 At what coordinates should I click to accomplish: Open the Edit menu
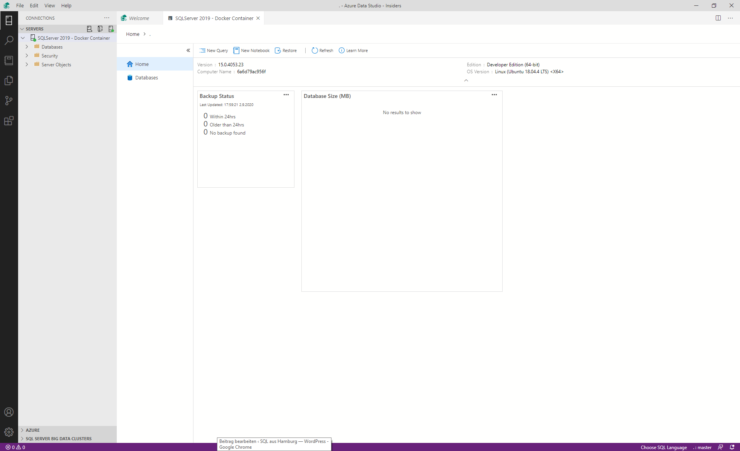(x=34, y=6)
